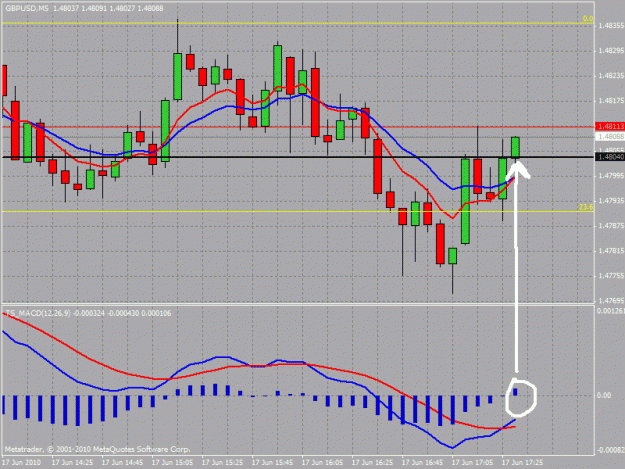Screen dimensions: 625x469
Task: Click the 1.47815 price axis label
Action: click(611, 251)
